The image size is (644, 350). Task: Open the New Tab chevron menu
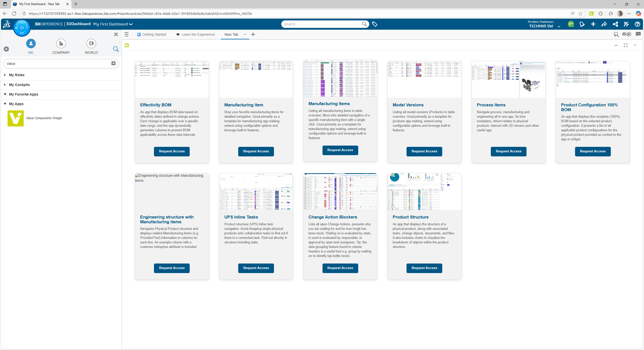point(245,34)
